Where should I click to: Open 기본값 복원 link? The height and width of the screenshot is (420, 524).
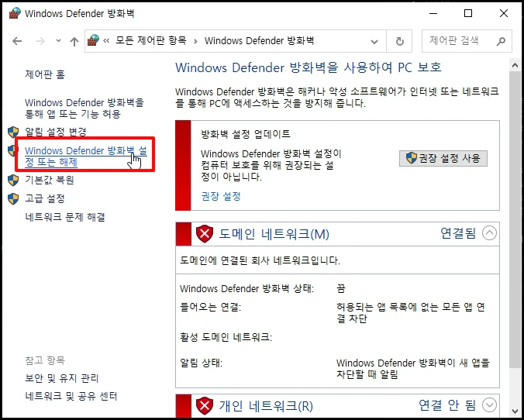[x=50, y=180]
